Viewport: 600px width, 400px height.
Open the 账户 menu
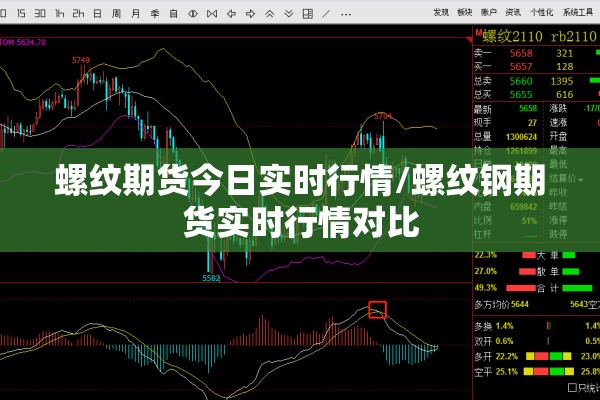[x=489, y=12]
